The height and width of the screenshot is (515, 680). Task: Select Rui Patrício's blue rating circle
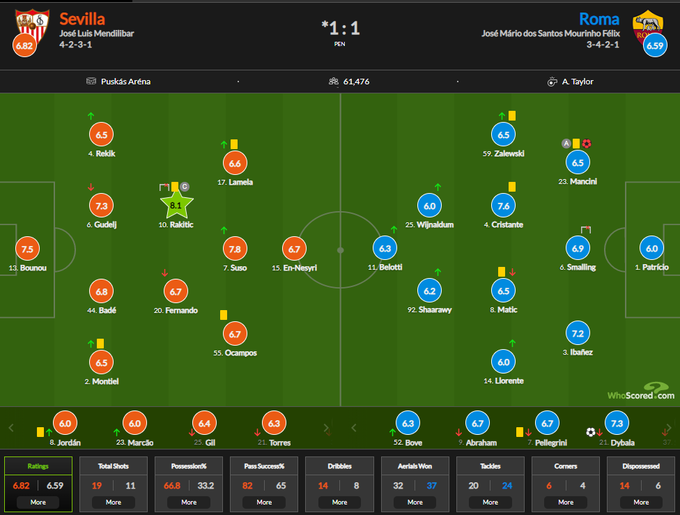[x=652, y=249]
